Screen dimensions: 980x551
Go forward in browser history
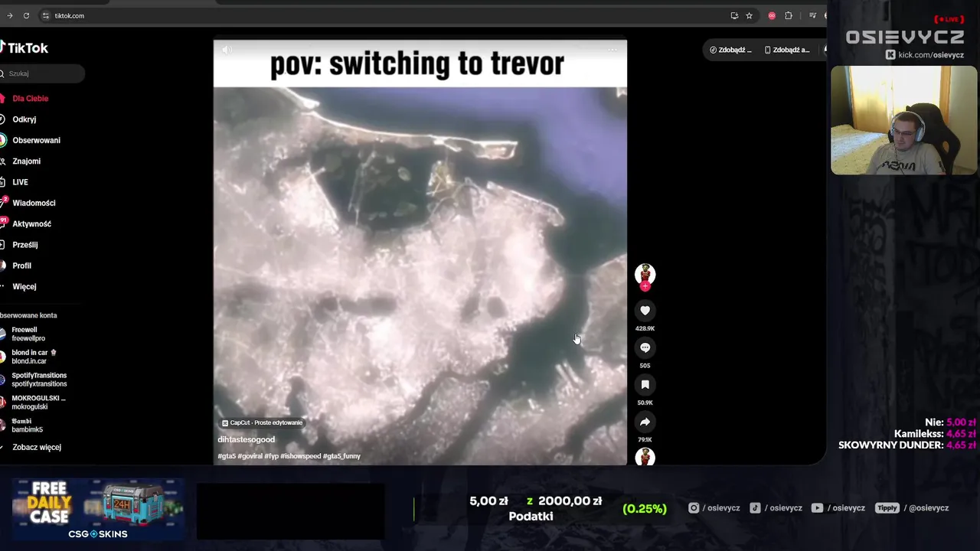tap(9, 15)
